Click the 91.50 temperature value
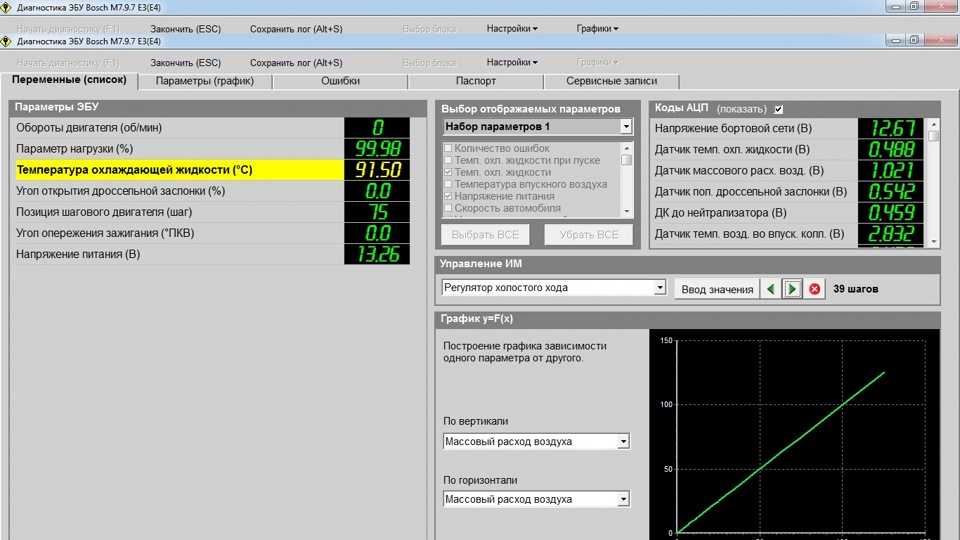This screenshot has height=540, width=960. click(377, 170)
